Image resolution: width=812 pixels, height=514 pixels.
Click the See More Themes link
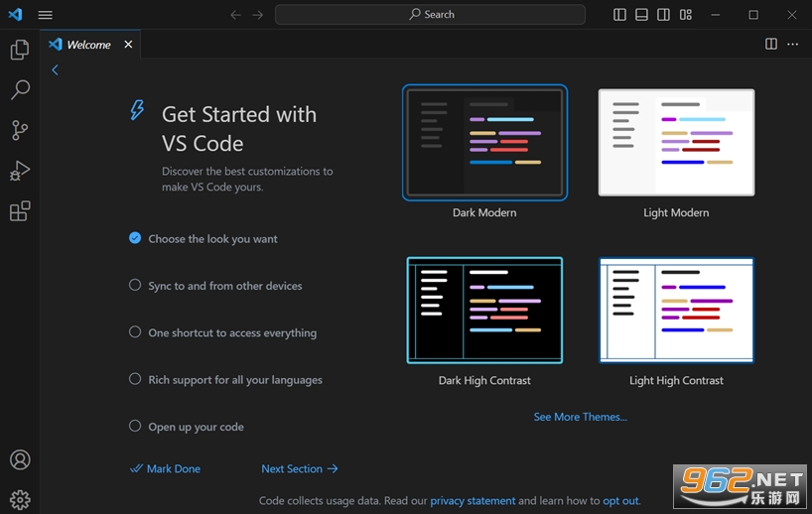coord(581,417)
